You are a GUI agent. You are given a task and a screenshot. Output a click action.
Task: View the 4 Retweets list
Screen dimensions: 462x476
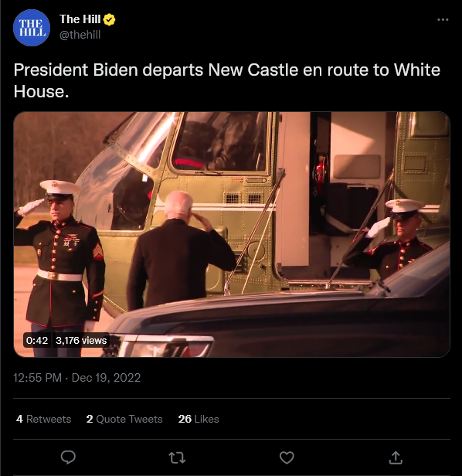pyautogui.click(x=44, y=419)
